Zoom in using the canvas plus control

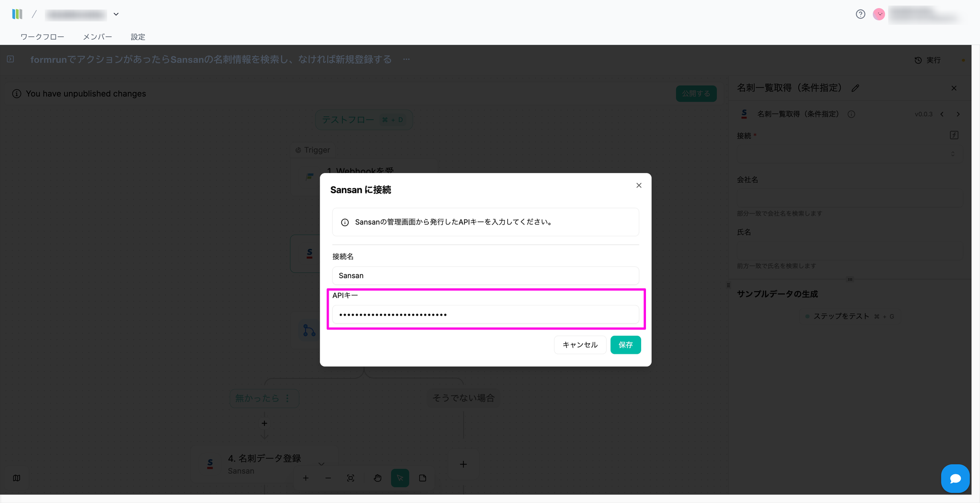click(x=306, y=478)
